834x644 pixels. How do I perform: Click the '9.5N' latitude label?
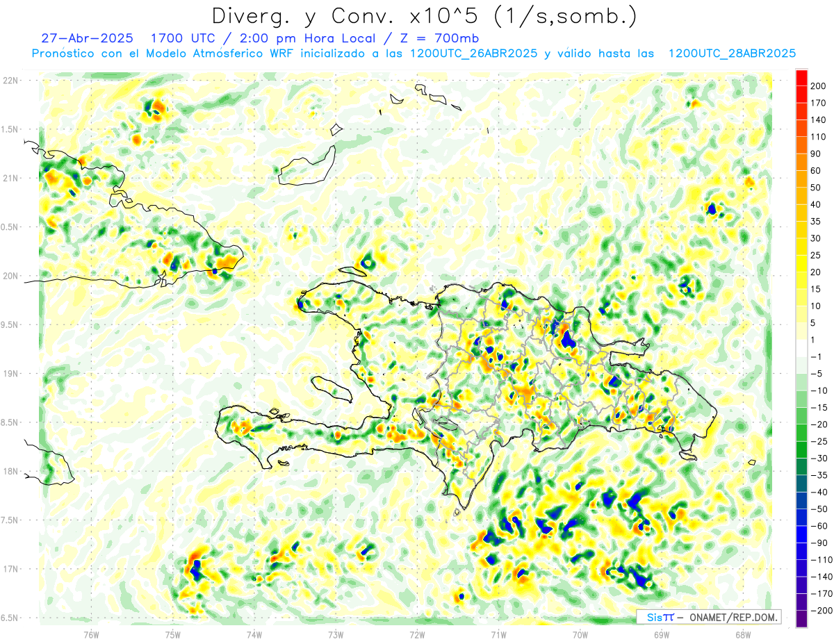click(10, 324)
